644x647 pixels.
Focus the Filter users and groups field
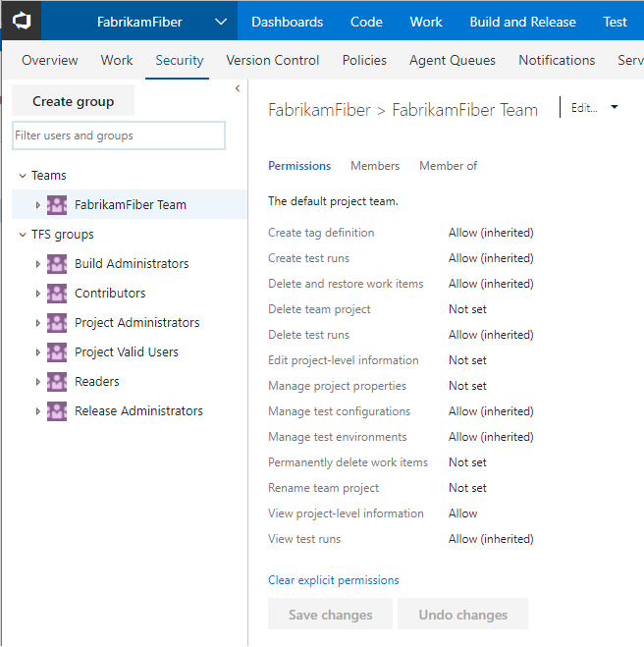[119, 135]
